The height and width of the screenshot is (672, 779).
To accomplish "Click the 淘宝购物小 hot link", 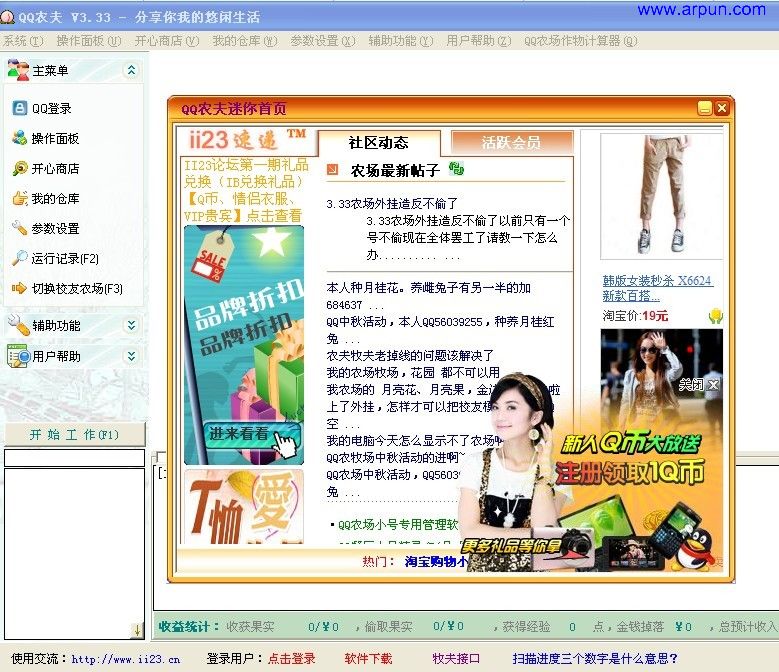I will click(x=436, y=561).
